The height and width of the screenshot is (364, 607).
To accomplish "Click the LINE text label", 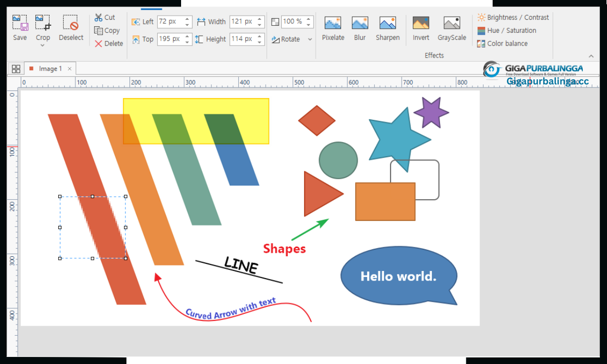I will tap(241, 265).
